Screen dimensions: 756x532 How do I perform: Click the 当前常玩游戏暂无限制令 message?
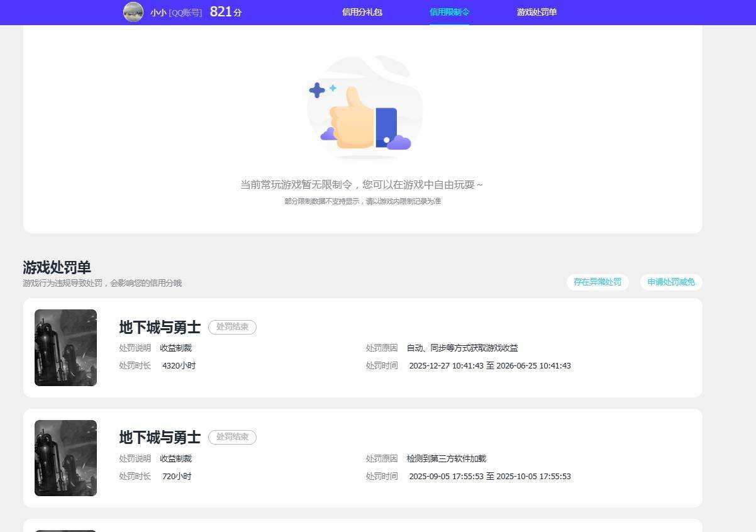[362, 185]
